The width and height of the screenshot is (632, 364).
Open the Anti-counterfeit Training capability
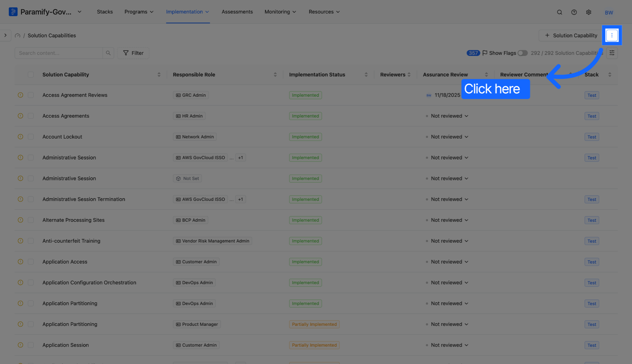[x=71, y=241]
